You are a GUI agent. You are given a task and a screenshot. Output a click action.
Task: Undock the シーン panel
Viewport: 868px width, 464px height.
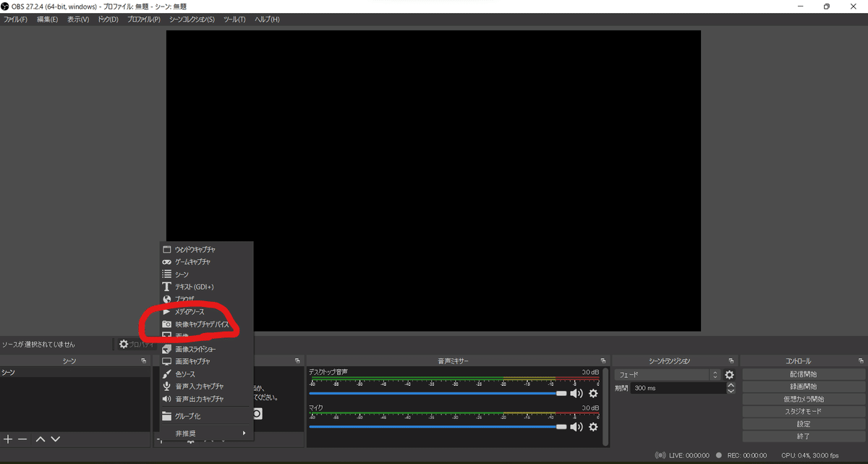pos(143,360)
